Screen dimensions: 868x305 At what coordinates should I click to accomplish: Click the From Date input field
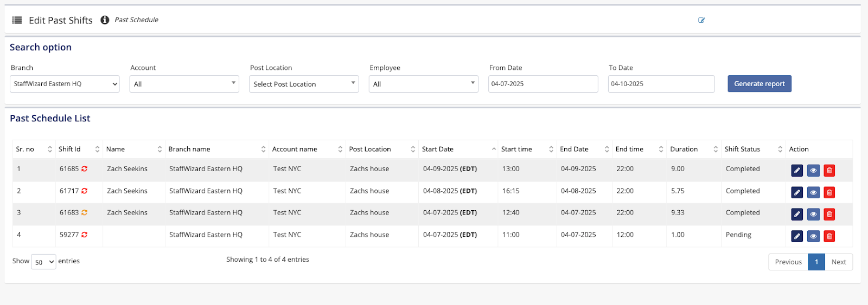point(542,84)
